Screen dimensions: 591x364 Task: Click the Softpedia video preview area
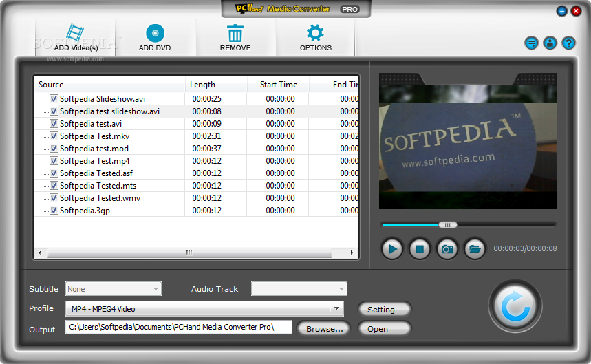coord(468,146)
